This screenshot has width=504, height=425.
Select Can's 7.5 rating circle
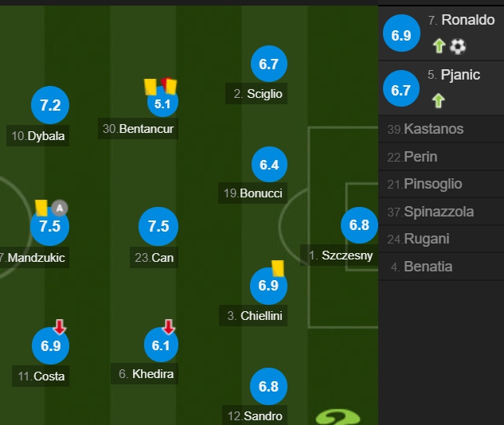(158, 227)
